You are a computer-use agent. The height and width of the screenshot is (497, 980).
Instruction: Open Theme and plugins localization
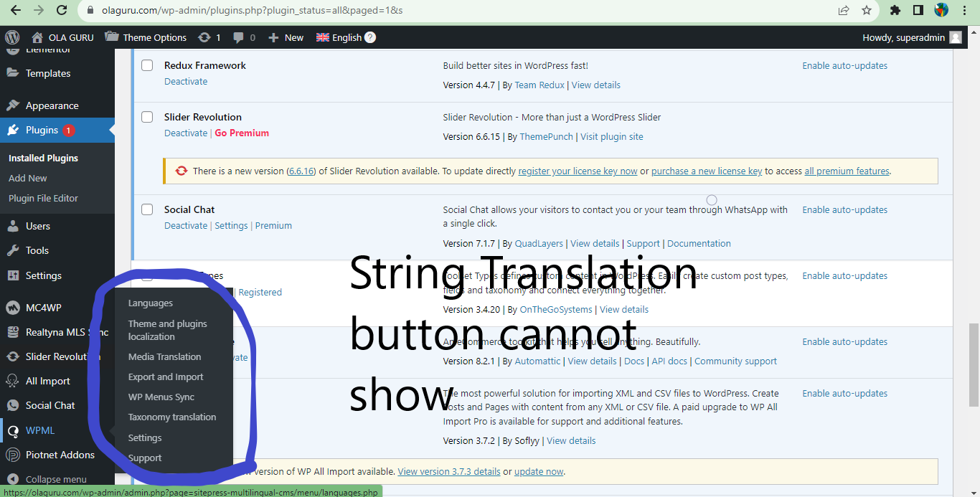tap(168, 330)
